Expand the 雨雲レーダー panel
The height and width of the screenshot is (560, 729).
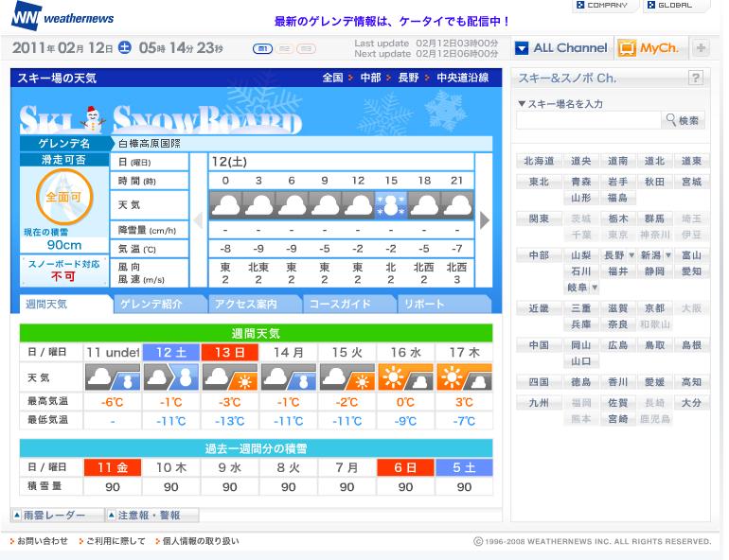[x=57, y=515]
